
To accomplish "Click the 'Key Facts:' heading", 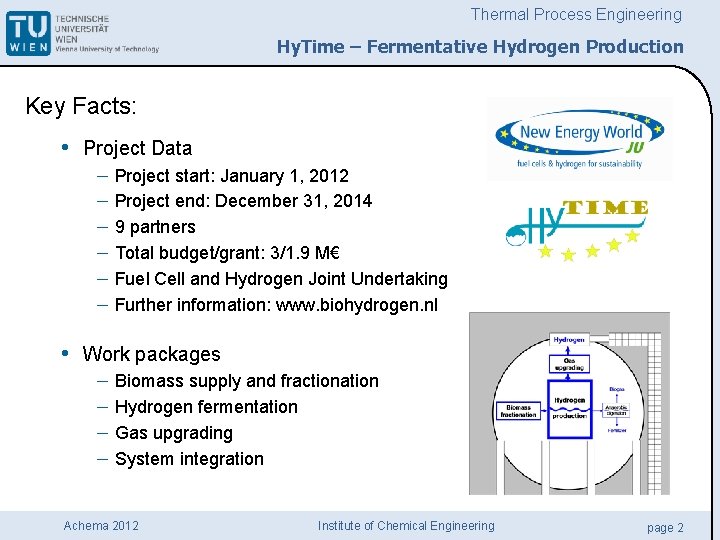I will click(x=81, y=106).
